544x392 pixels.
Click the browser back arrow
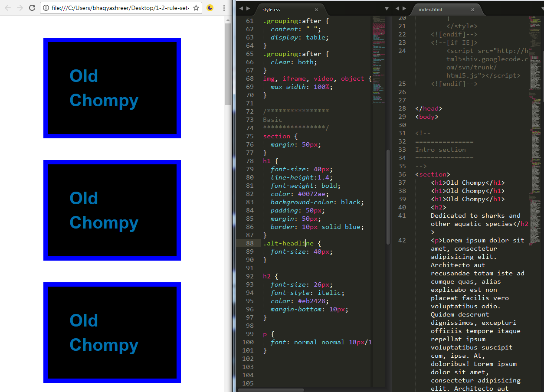click(8, 8)
